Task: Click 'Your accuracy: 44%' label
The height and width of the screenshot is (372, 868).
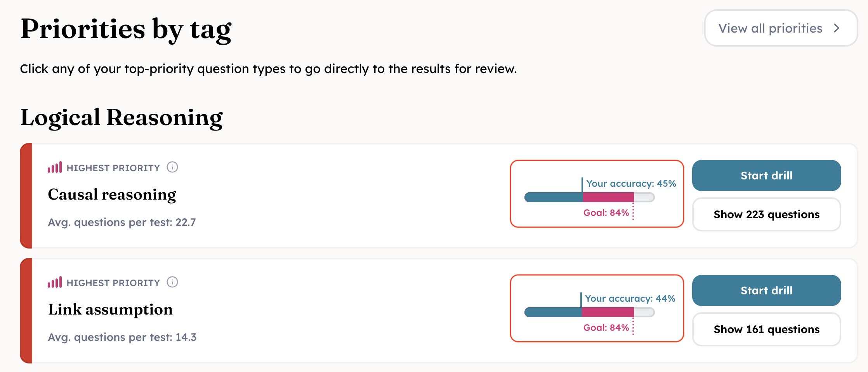Action: 630,299
